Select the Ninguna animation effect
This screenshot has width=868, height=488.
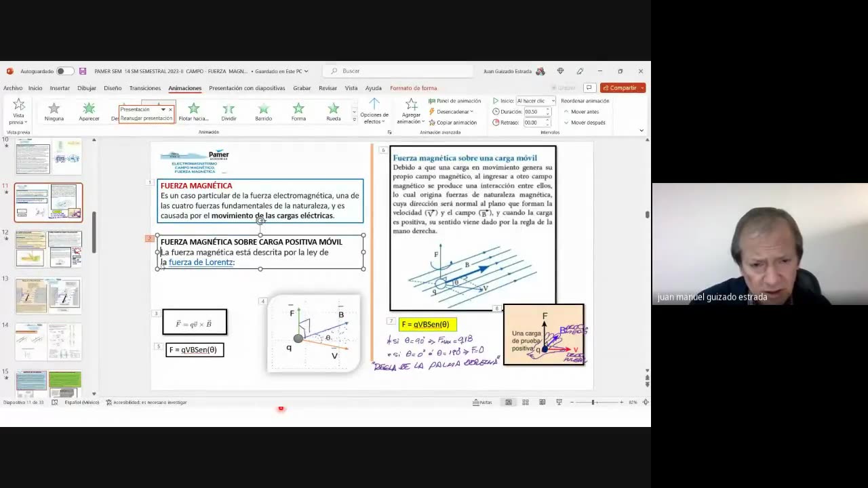click(x=54, y=112)
